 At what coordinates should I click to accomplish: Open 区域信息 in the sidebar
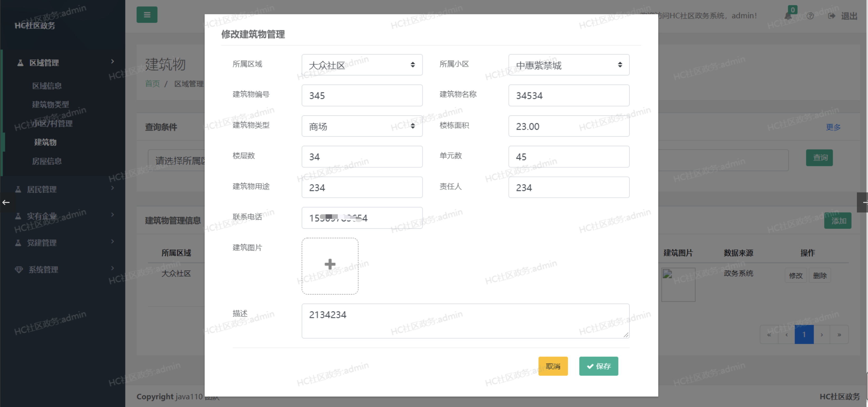pyautogui.click(x=47, y=86)
